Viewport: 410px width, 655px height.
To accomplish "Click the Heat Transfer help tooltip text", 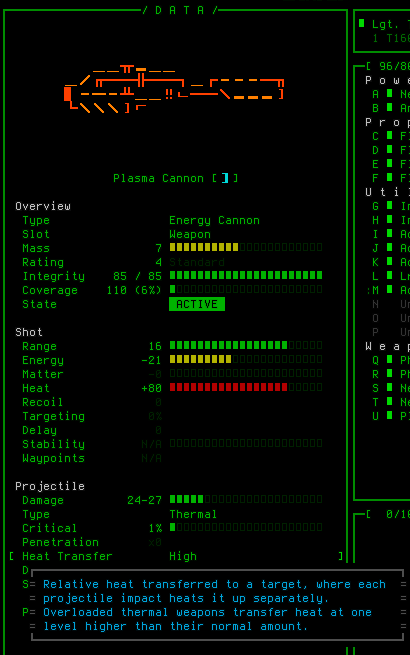I will tap(214, 605).
